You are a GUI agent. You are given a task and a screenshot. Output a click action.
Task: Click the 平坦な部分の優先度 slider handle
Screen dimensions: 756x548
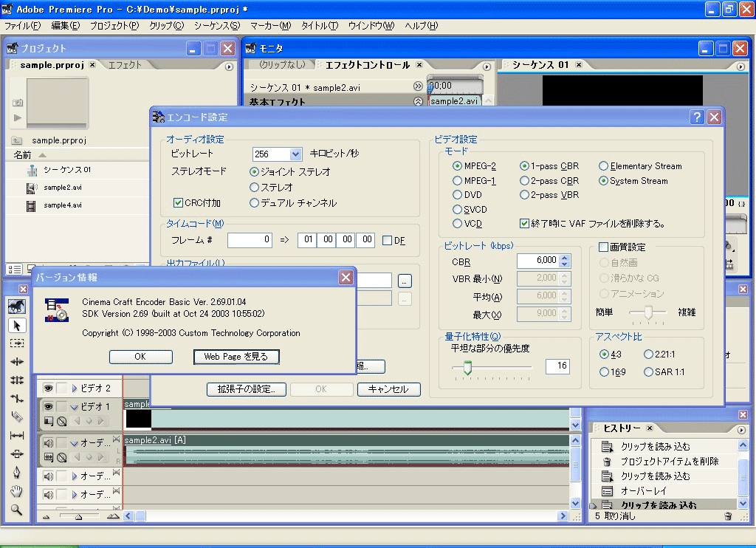pos(467,368)
